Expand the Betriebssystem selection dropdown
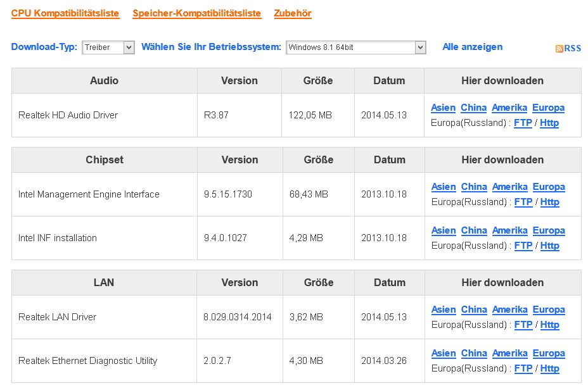Screen dimensions: 588x388 pos(420,47)
